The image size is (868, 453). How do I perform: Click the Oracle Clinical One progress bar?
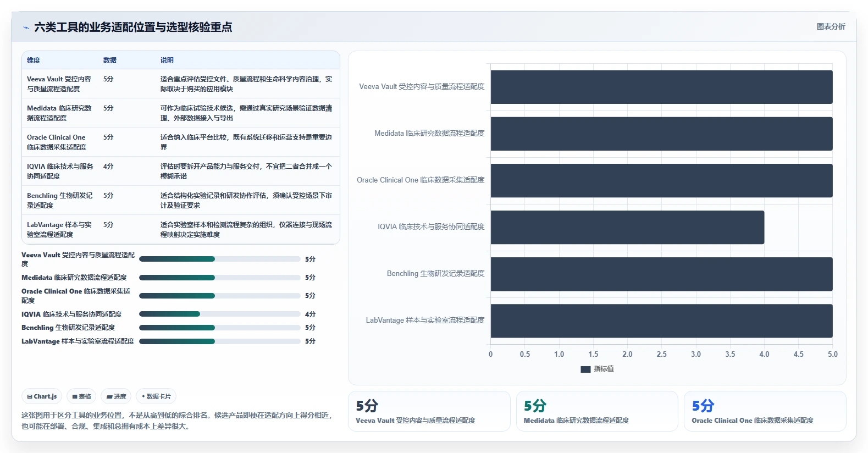(x=220, y=296)
